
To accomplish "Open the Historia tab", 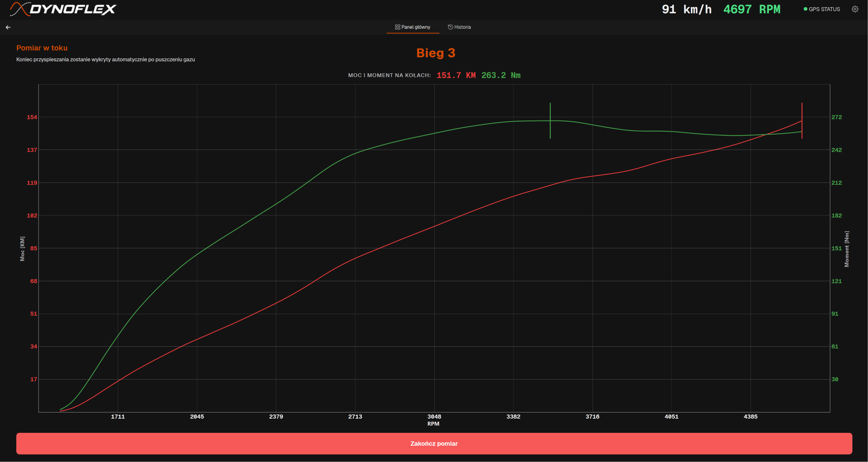I will 459,27.
